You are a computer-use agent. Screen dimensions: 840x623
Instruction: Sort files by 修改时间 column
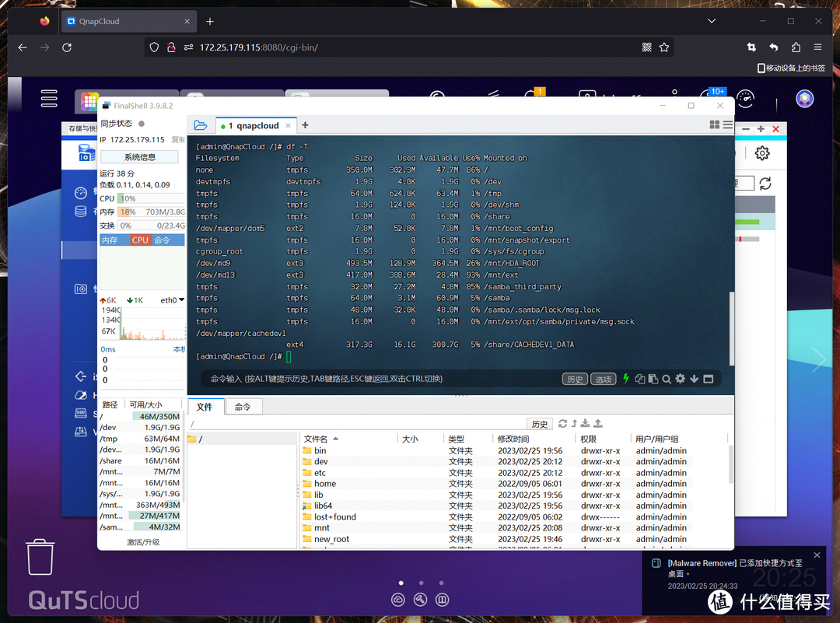(x=513, y=439)
